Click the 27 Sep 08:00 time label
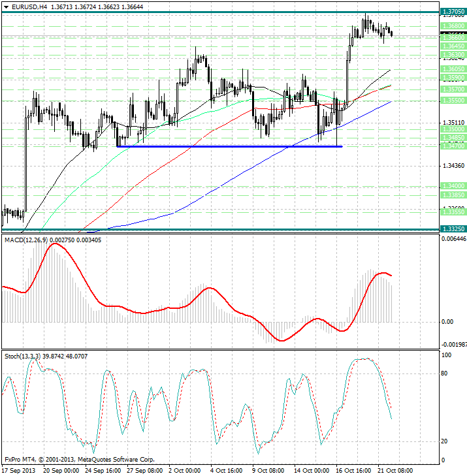Screen dimensions: 467x476 click(144, 471)
